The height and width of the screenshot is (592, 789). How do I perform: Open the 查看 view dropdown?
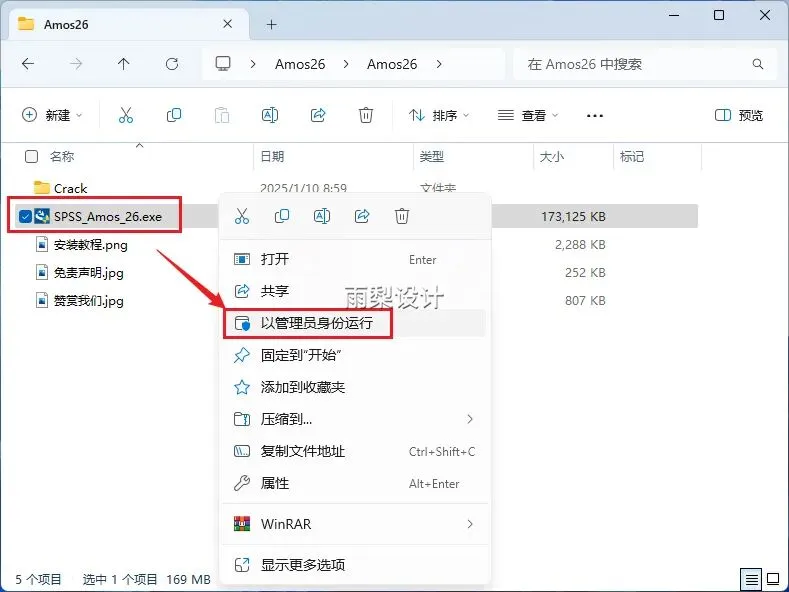(528, 115)
